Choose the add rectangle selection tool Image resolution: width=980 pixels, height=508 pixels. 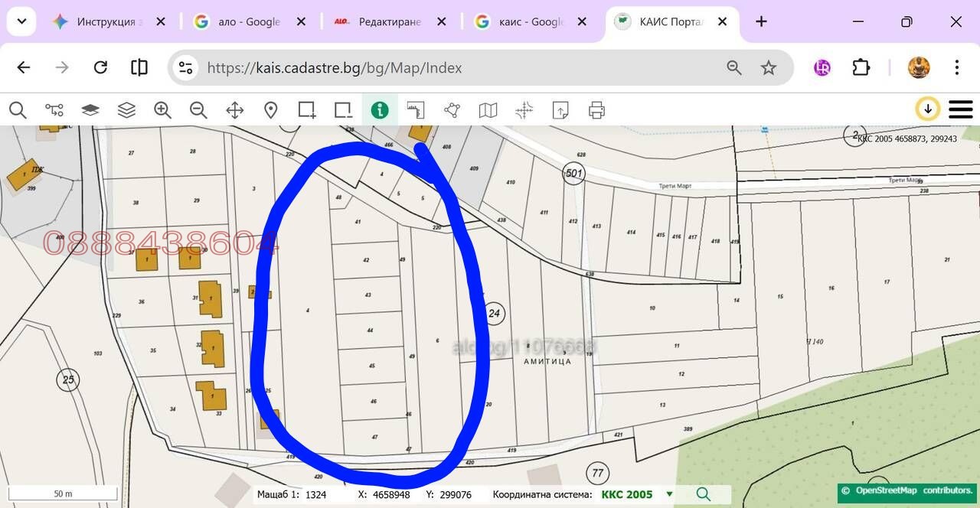(x=307, y=110)
